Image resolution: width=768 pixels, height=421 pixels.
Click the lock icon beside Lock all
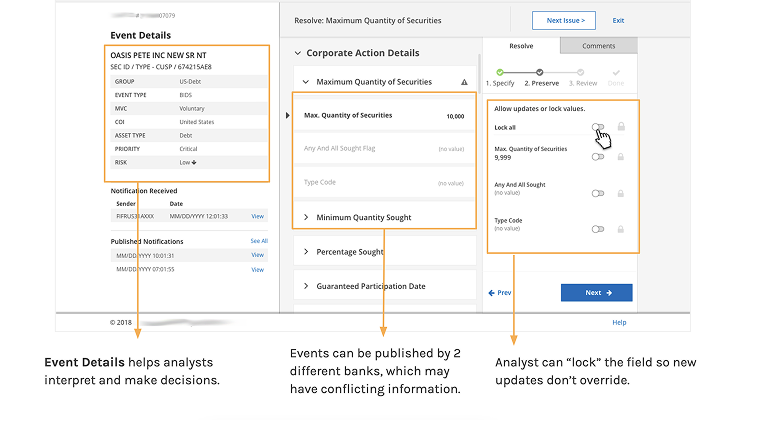[621, 126]
